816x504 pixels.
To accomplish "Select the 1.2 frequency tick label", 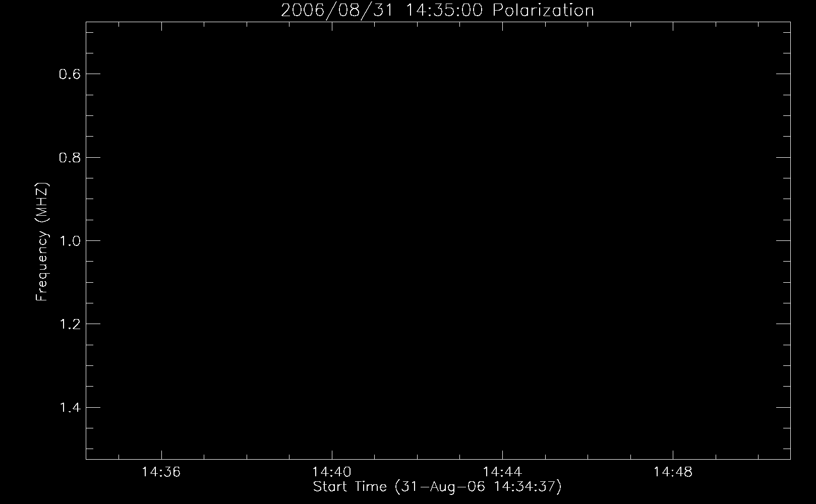I will tap(70, 324).
